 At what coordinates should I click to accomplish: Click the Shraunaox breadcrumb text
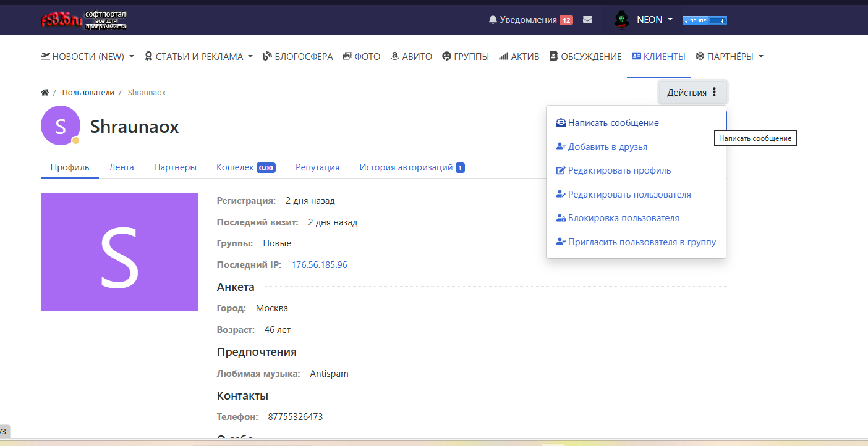click(x=147, y=93)
